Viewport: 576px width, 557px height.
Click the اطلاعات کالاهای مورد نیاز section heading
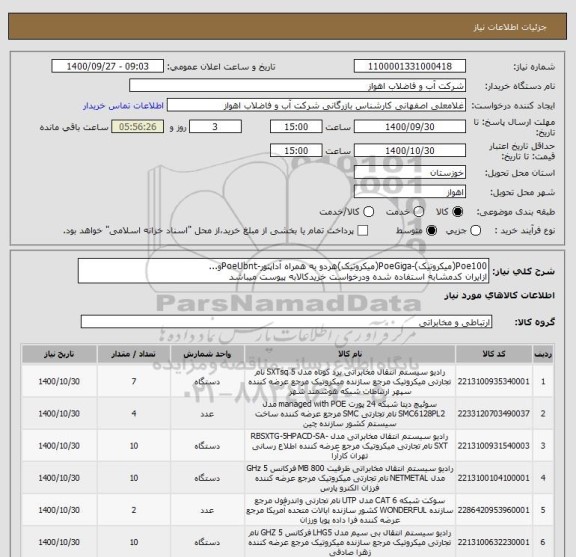coord(500,296)
